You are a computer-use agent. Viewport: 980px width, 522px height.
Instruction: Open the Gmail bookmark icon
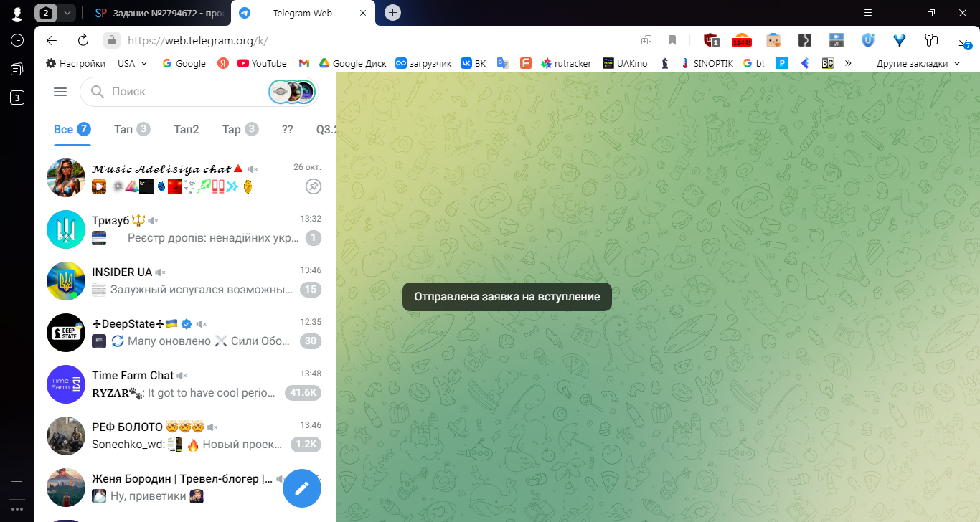click(x=303, y=63)
